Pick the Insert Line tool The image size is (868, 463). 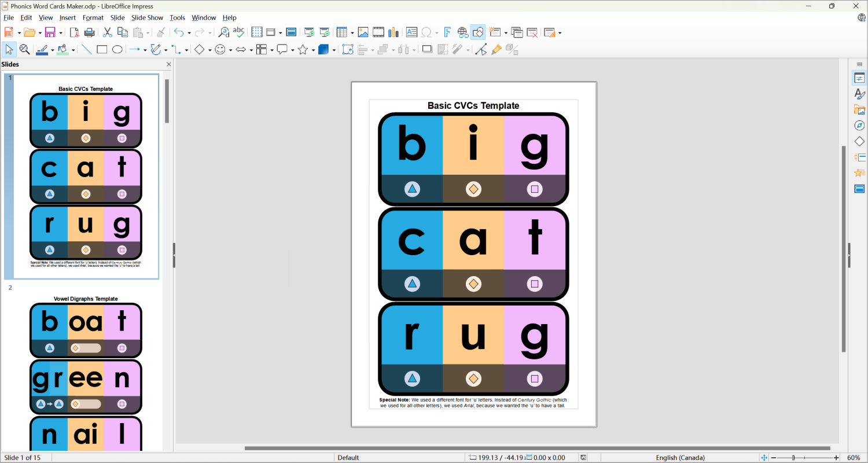click(87, 50)
